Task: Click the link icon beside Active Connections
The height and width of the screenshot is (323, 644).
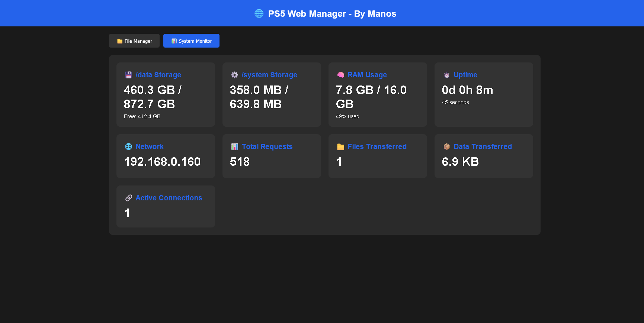Action: 129,198
